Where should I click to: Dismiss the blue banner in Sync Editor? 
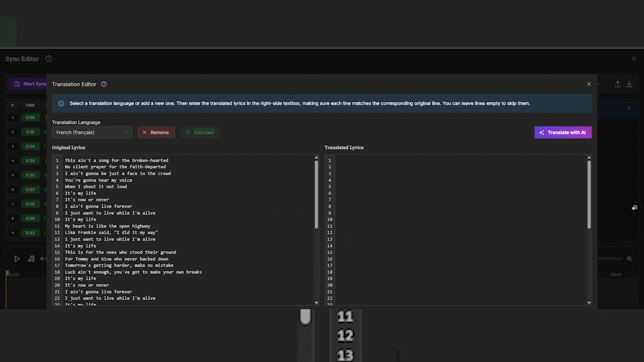click(x=629, y=108)
